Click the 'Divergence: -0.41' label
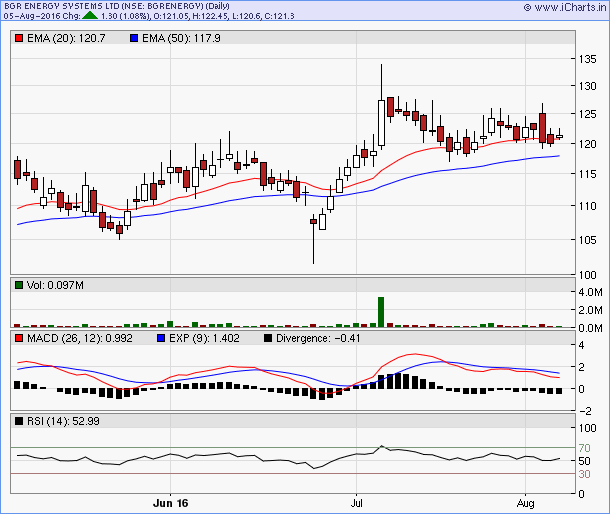 pos(318,338)
